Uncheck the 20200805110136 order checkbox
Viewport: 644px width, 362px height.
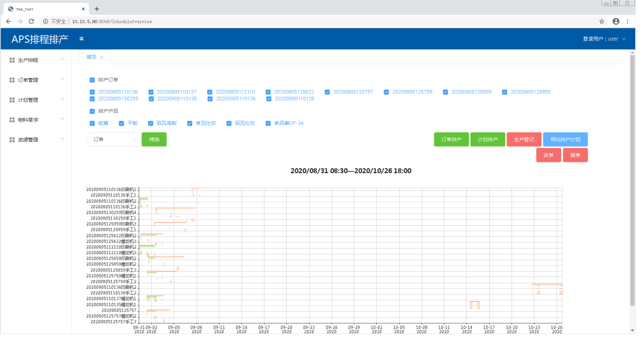[x=92, y=92]
